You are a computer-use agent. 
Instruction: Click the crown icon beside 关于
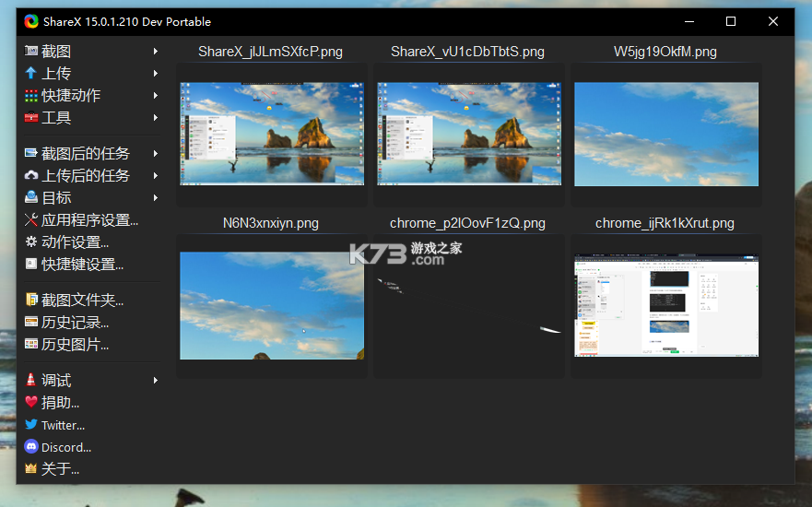(x=31, y=468)
